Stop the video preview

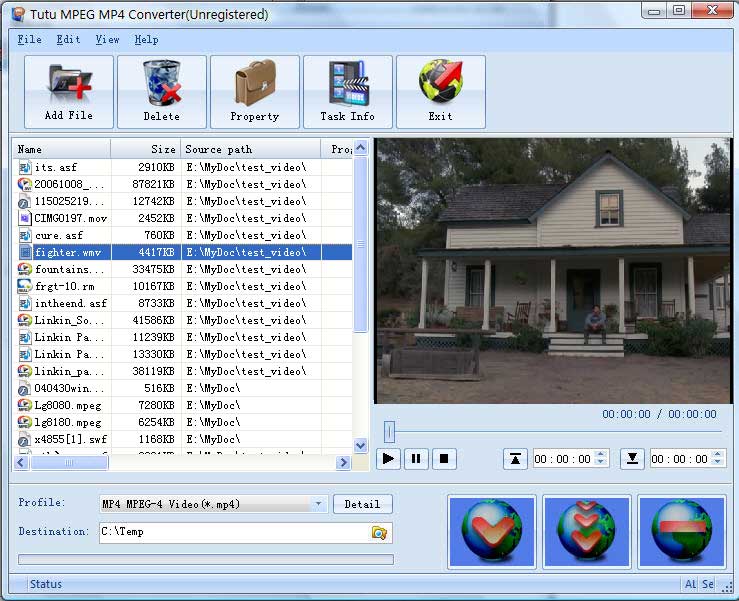pyautogui.click(x=444, y=459)
